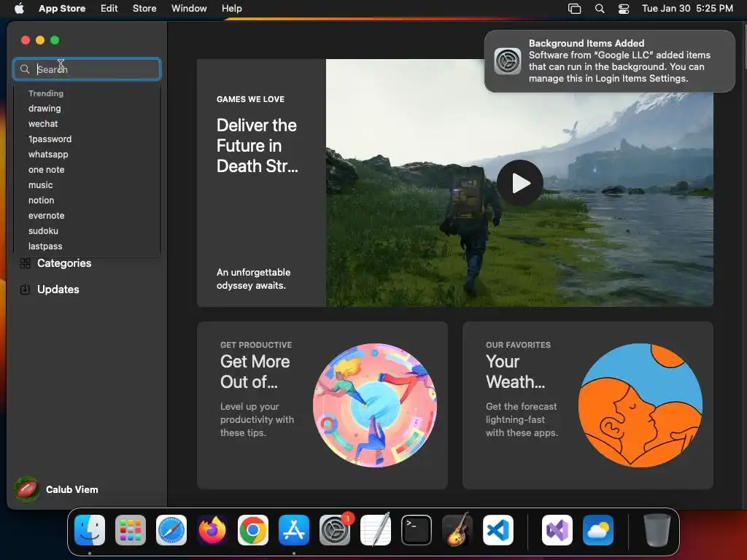Minimize the App Store window
This screenshot has width=747, height=560.
40,41
